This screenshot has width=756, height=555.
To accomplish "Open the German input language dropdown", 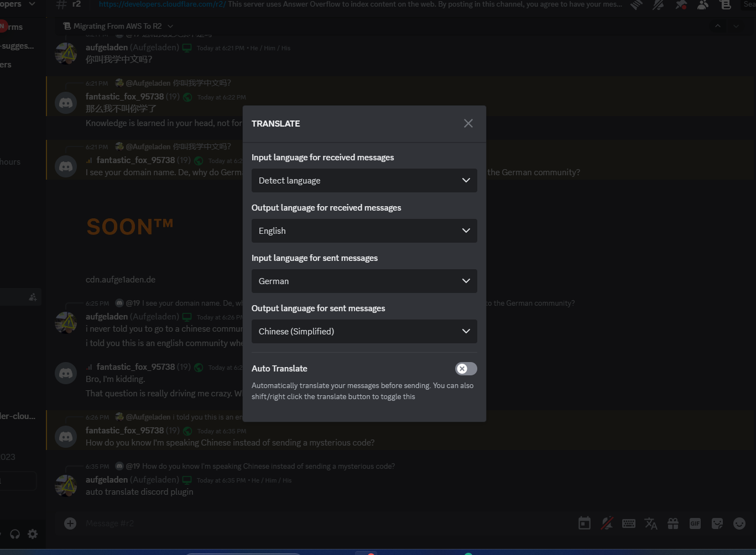I will click(x=364, y=281).
